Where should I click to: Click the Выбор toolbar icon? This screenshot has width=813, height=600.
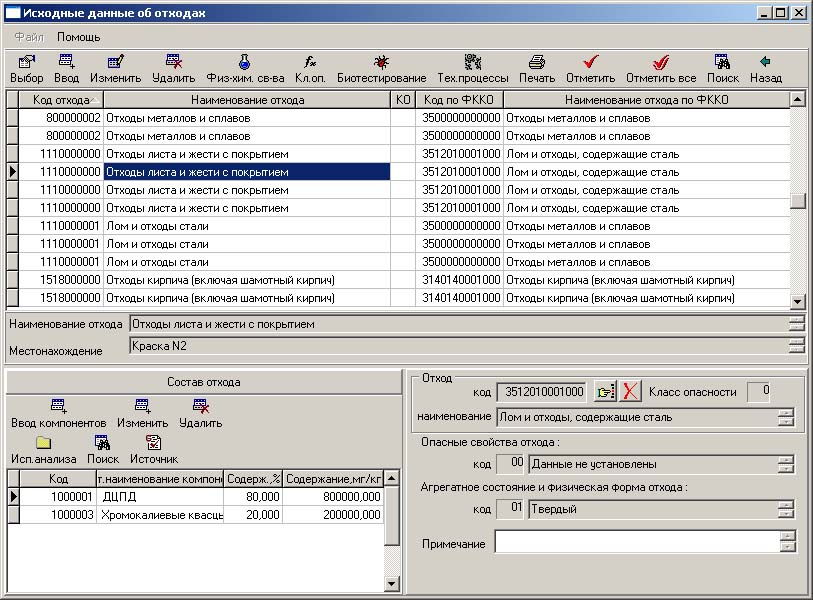point(26,69)
